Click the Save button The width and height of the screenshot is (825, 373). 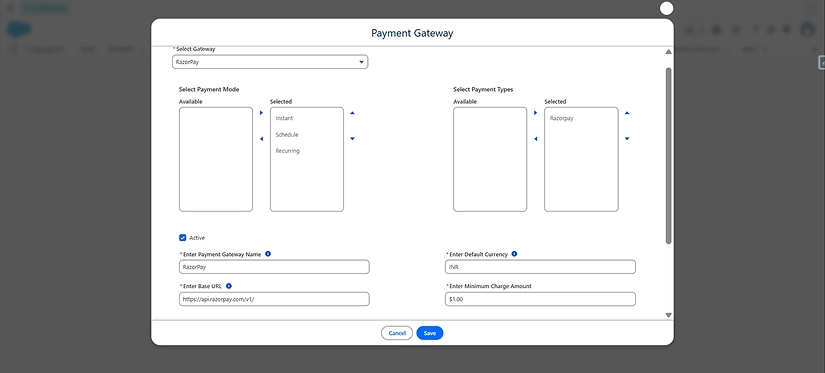coord(430,333)
